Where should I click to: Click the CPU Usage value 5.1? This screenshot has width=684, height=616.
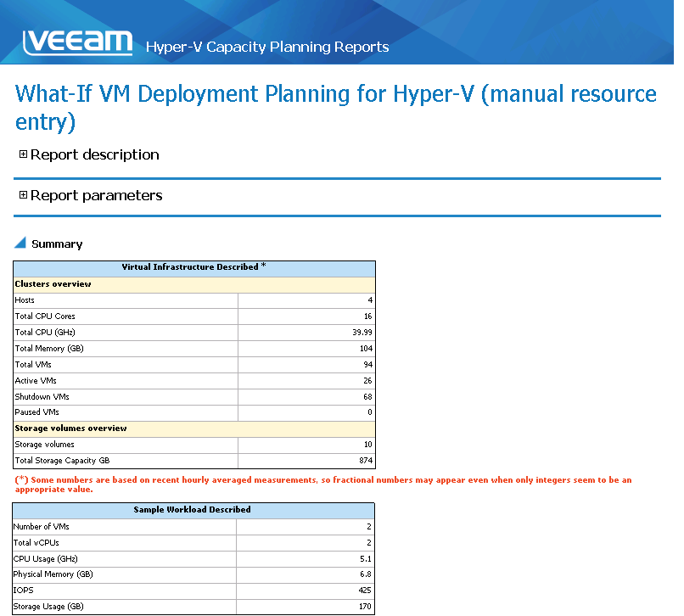tap(366, 559)
